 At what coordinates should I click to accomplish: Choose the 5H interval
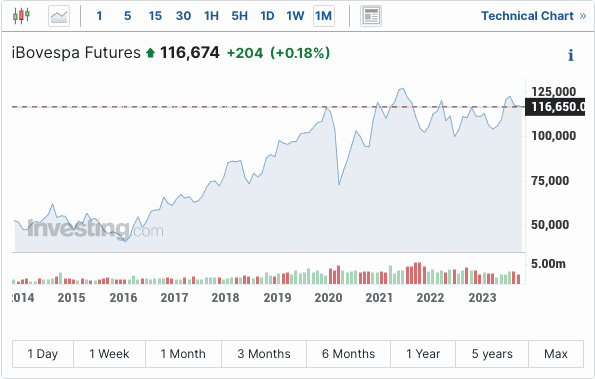coord(239,16)
